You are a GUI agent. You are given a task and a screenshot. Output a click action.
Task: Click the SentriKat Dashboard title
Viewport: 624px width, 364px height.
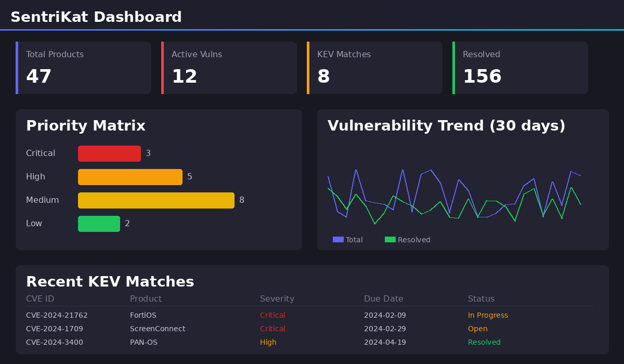96,17
